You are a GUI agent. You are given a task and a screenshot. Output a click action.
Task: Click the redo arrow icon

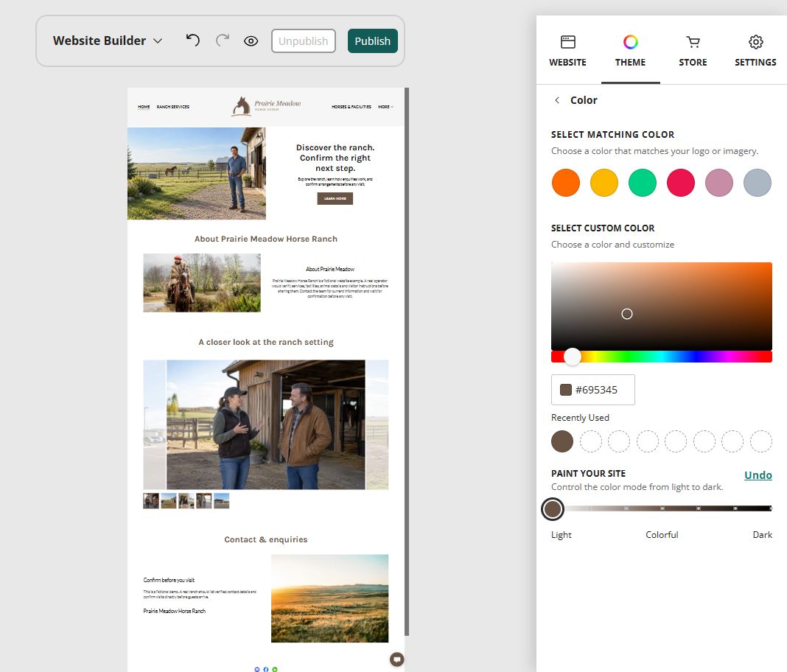(223, 40)
